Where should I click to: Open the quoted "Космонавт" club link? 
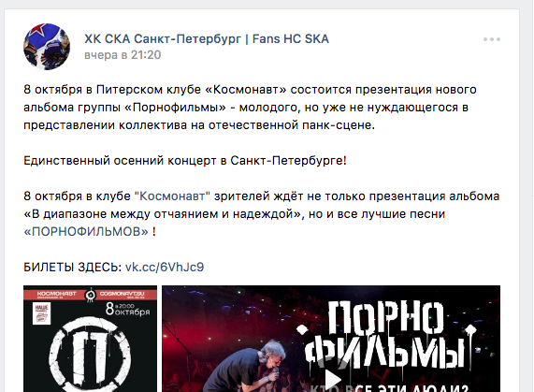pos(172,196)
